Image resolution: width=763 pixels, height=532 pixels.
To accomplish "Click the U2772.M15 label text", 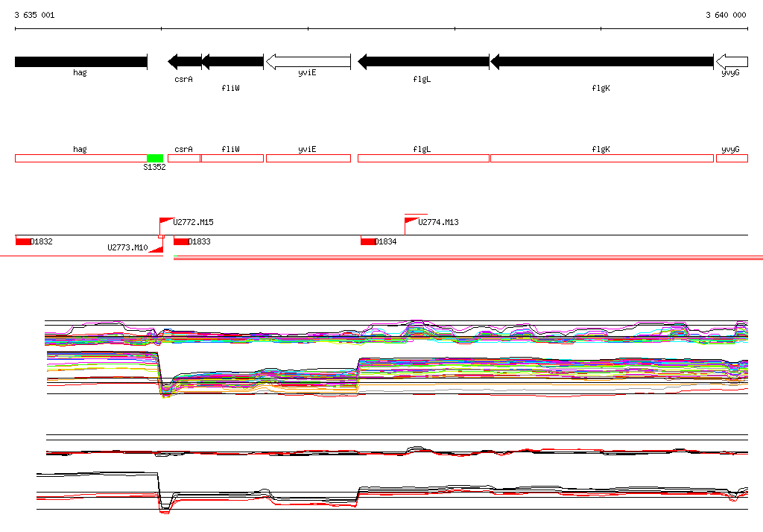I will coord(193,222).
